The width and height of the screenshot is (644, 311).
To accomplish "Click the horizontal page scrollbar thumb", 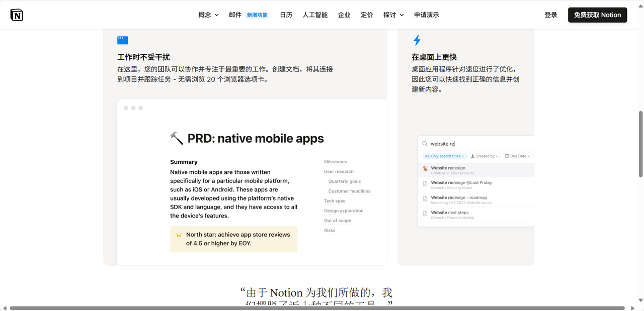I will 317,308.
